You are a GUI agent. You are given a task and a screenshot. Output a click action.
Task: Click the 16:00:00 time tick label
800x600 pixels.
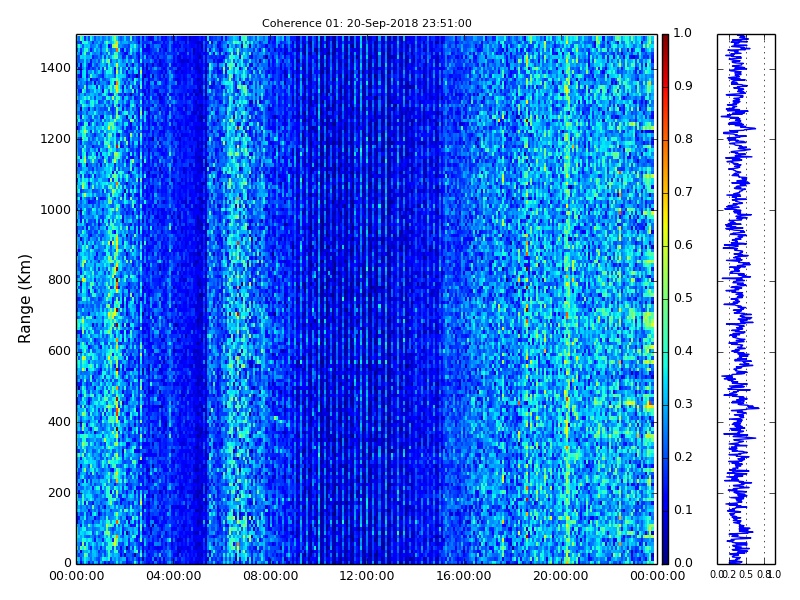click(464, 576)
